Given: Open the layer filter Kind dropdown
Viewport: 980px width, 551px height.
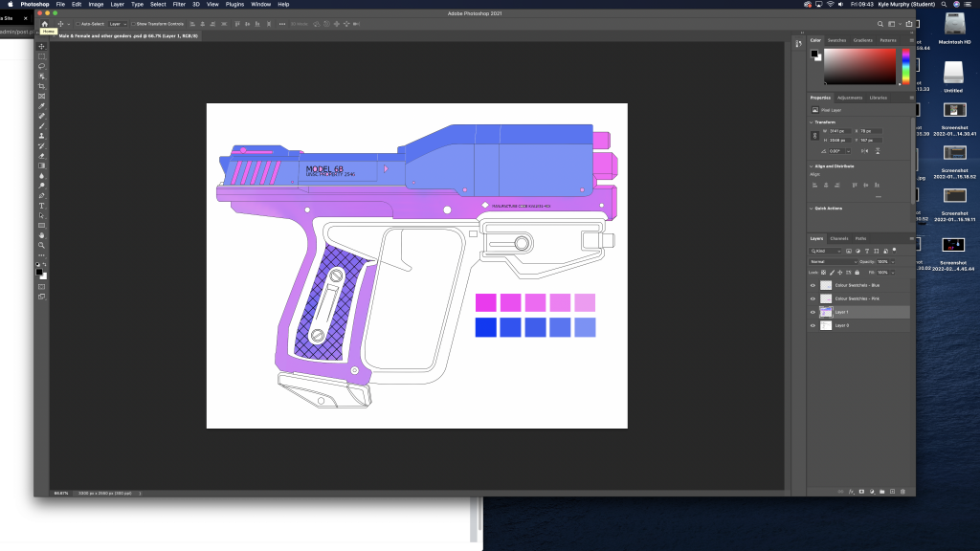Looking at the screenshot, I should point(826,252).
